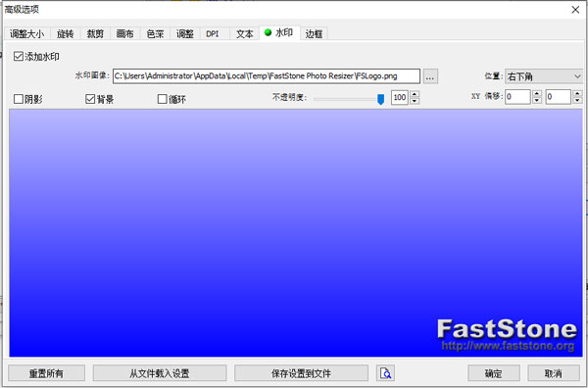Confirm with the 确定 button
The height and width of the screenshot is (388, 588).
click(x=494, y=373)
